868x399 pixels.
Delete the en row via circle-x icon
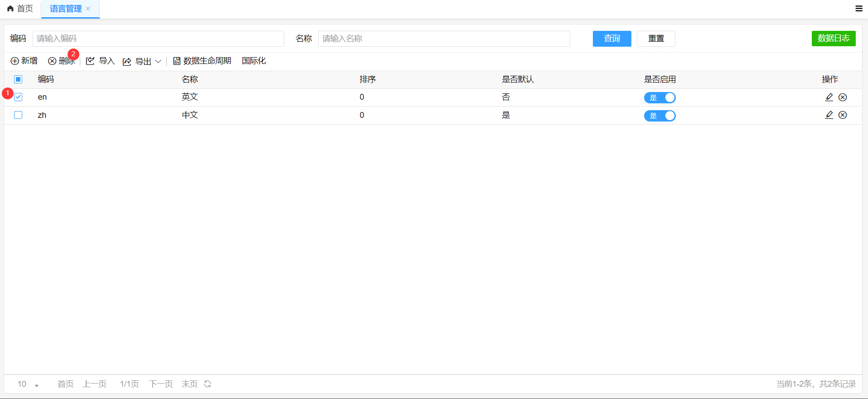[x=843, y=97]
